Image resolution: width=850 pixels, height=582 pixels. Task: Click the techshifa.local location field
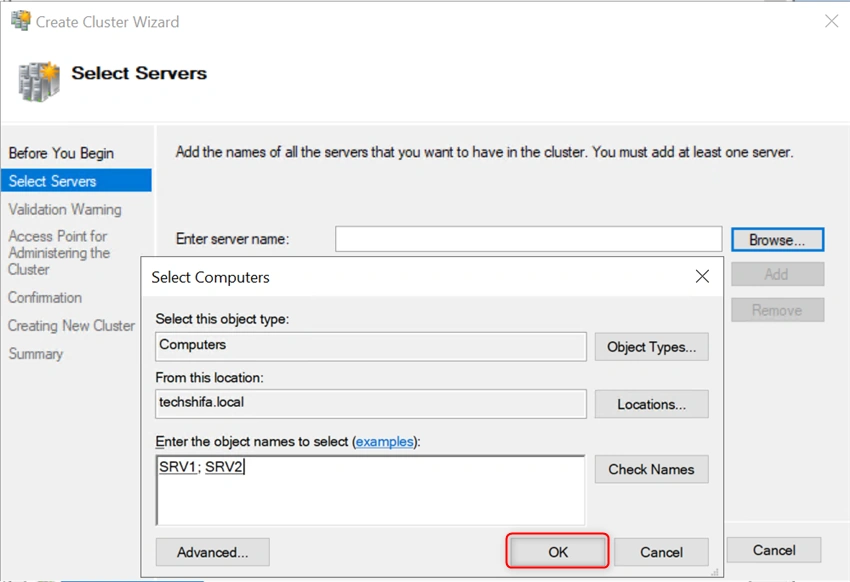tap(371, 404)
